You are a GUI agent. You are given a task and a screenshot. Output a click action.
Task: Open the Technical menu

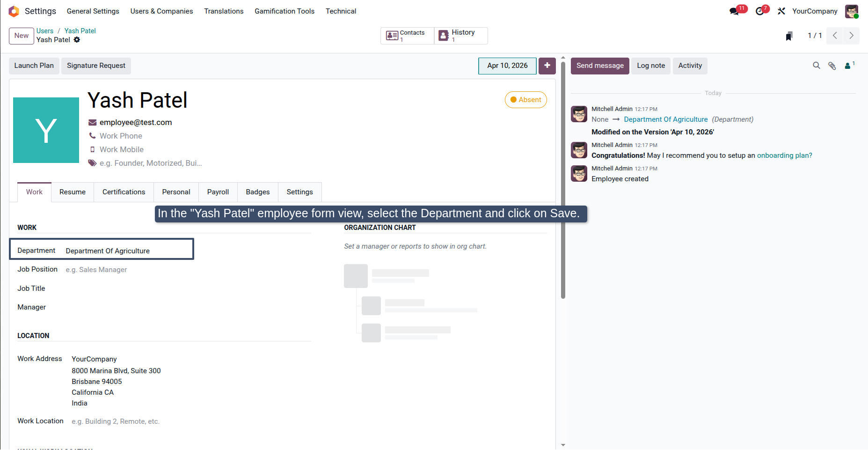pyautogui.click(x=341, y=11)
